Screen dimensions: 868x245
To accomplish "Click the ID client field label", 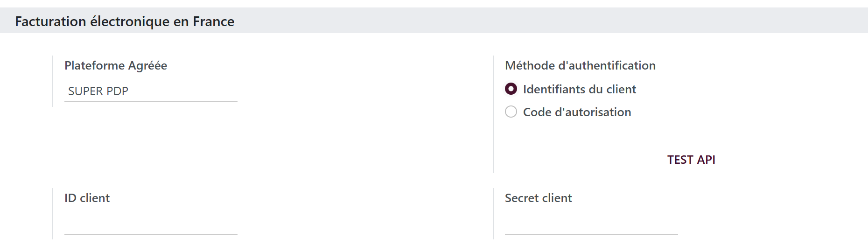I will (x=87, y=198).
